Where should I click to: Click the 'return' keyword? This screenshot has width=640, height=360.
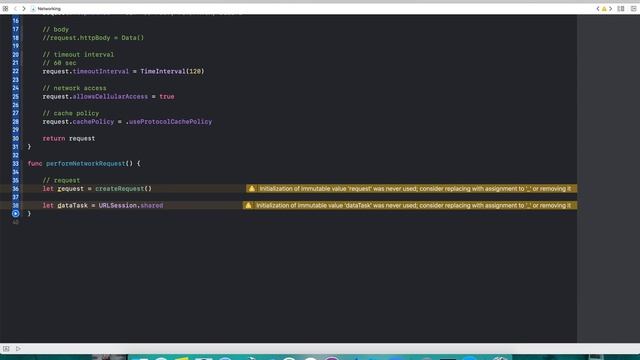click(x=54, y=138)
